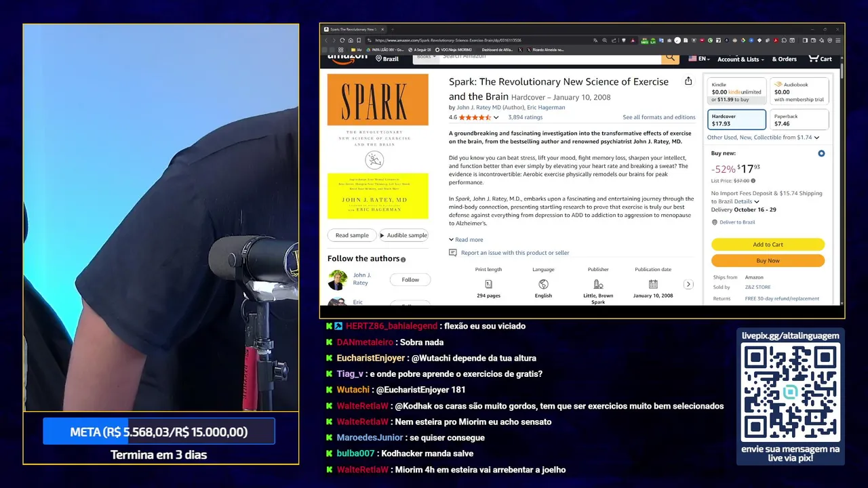Follow author John J. Ratey
Image resolution: width=868 pixels, height=488 pixels.
coord(410,280)
